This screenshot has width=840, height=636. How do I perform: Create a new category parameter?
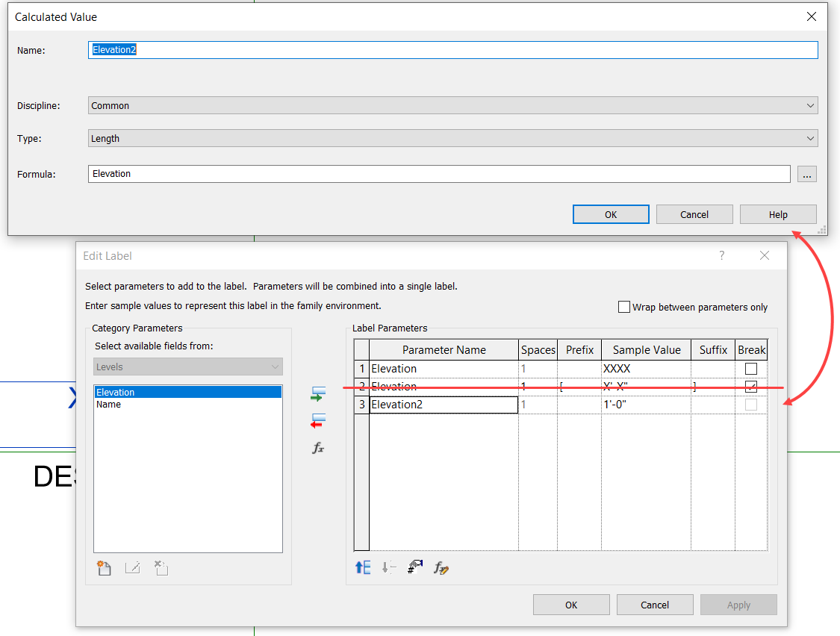click(104, 568)
